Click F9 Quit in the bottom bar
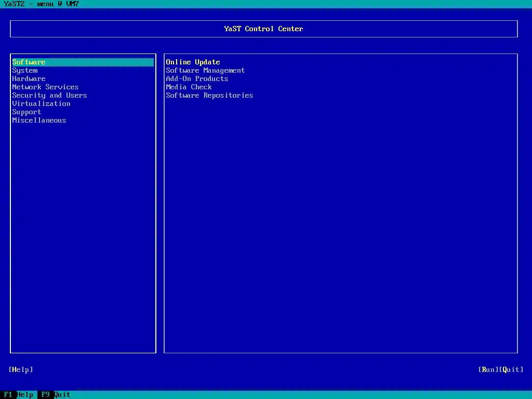Image resolution: width=532 pixels, height=399 pixels. [x=55, y=395]
